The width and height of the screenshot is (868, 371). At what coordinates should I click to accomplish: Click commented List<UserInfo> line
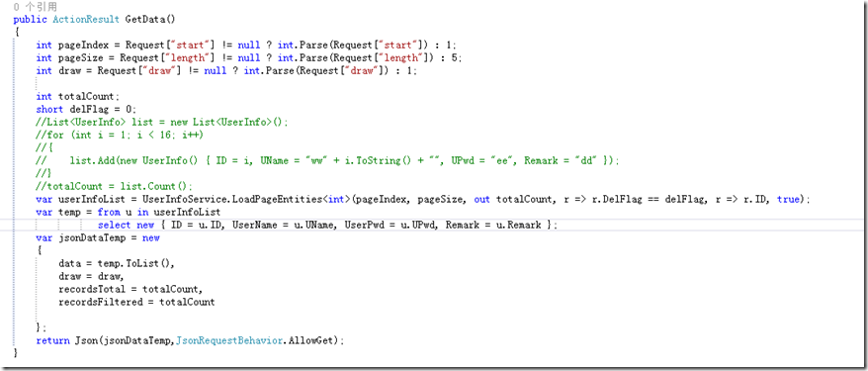(x=162, y=122)
